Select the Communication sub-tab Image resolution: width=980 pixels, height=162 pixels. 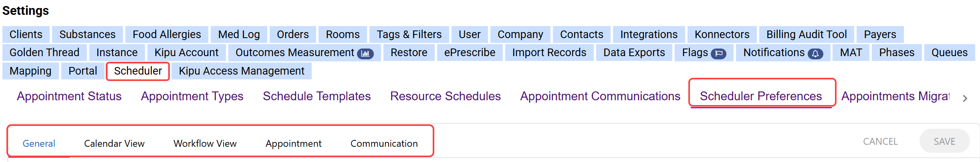(384, 144)
